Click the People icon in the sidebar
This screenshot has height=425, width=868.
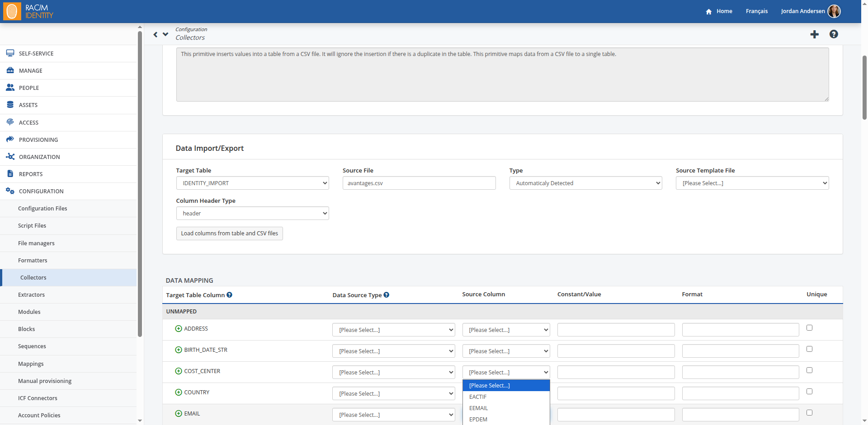10,88
